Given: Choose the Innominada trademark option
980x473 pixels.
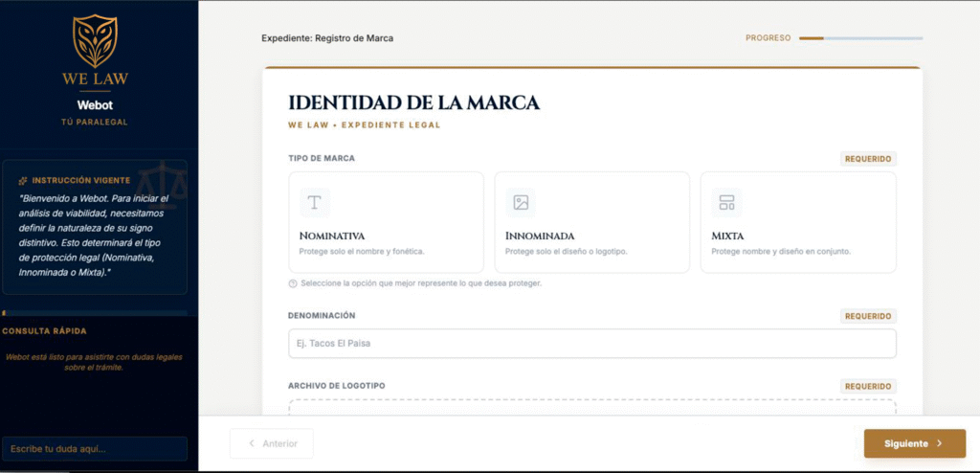Looking at the screenshot, I should click(591, 222).
